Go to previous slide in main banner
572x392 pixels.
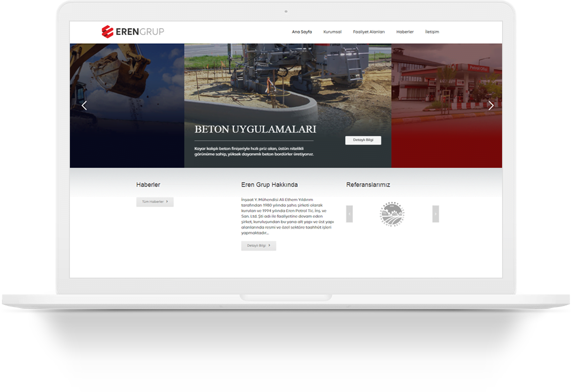point(84,105)
